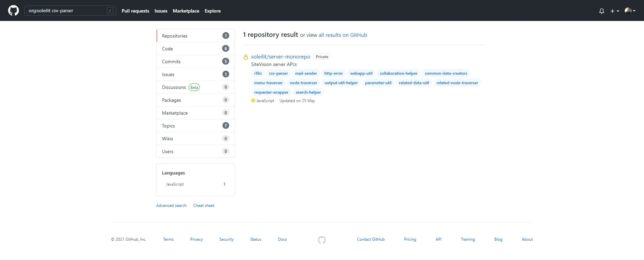Open Security footer link
The height and width of the screenshot is (260, 644).
point(226,239)
